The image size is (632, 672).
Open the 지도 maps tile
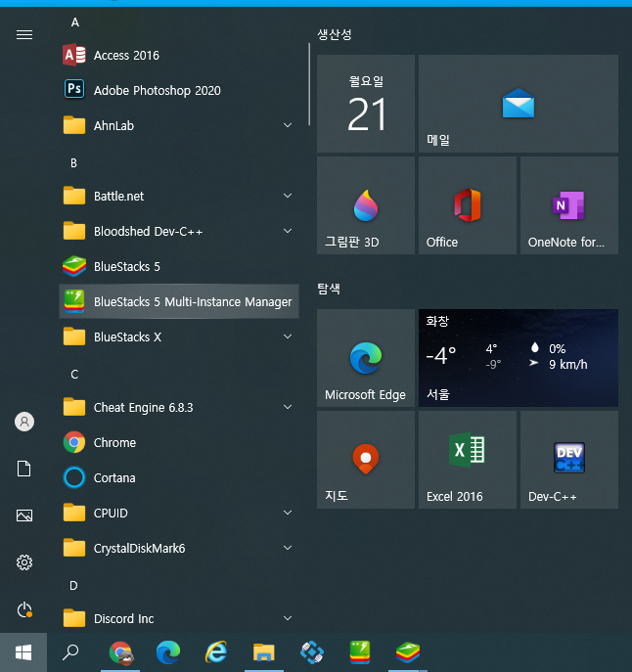tap(366, 460)
